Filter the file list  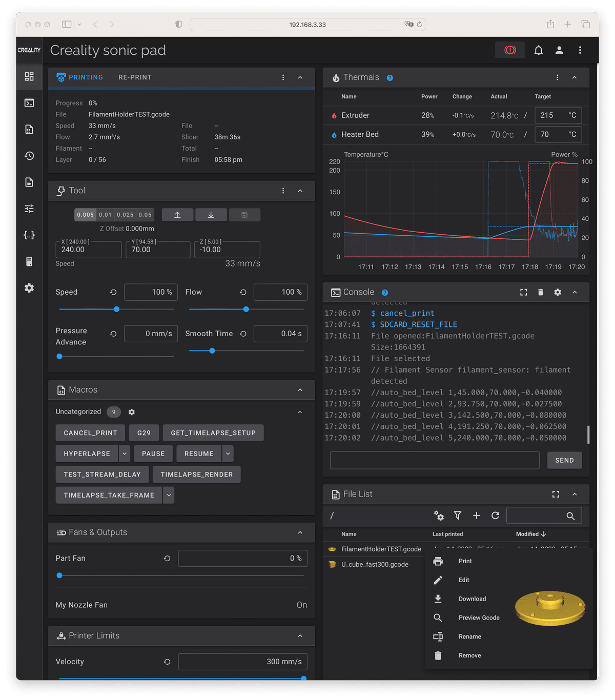coord(458,516)
